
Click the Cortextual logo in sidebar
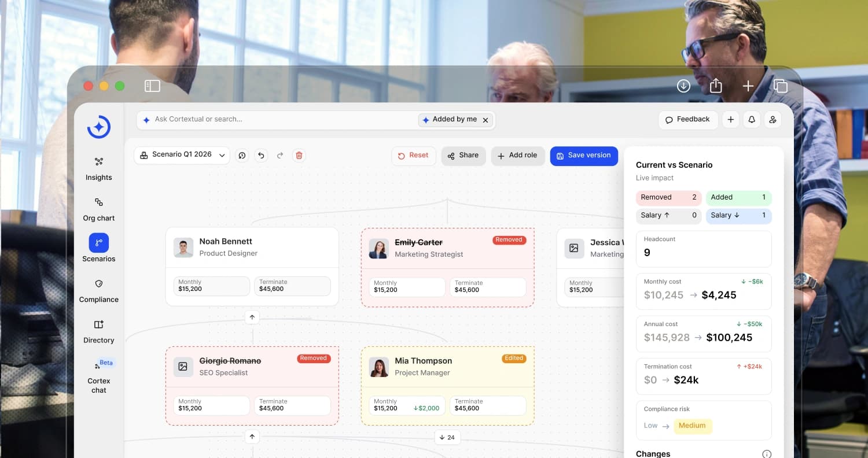[99, 127]
